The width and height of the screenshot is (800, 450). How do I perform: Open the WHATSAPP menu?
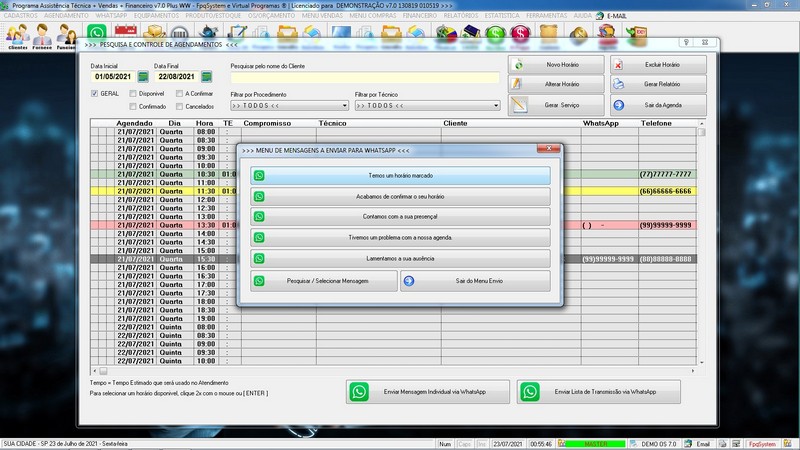(111, 16)
